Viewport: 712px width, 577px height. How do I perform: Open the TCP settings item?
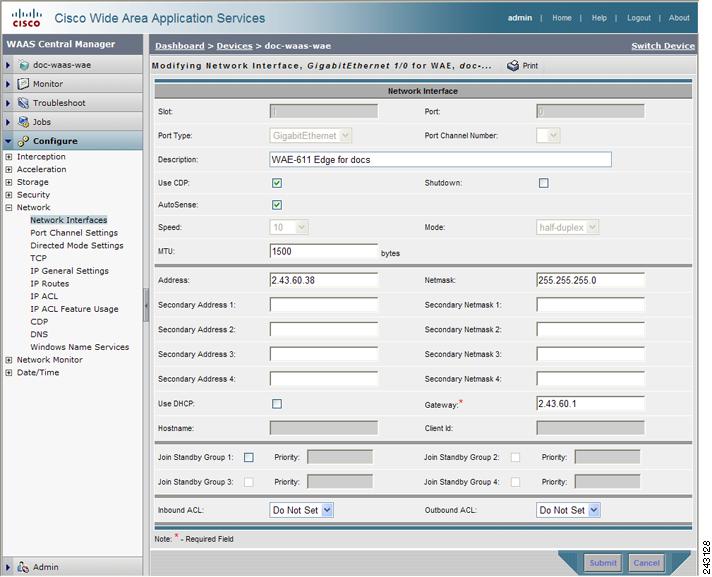tap(39, 258)
